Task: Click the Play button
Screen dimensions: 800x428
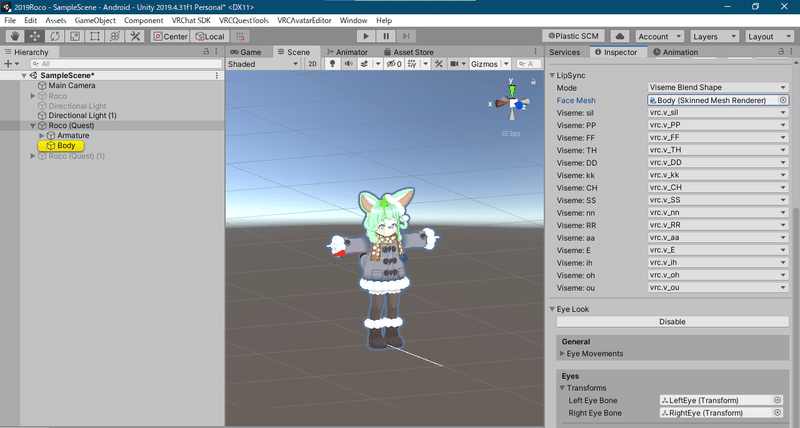Action: (x=366, y=36)
